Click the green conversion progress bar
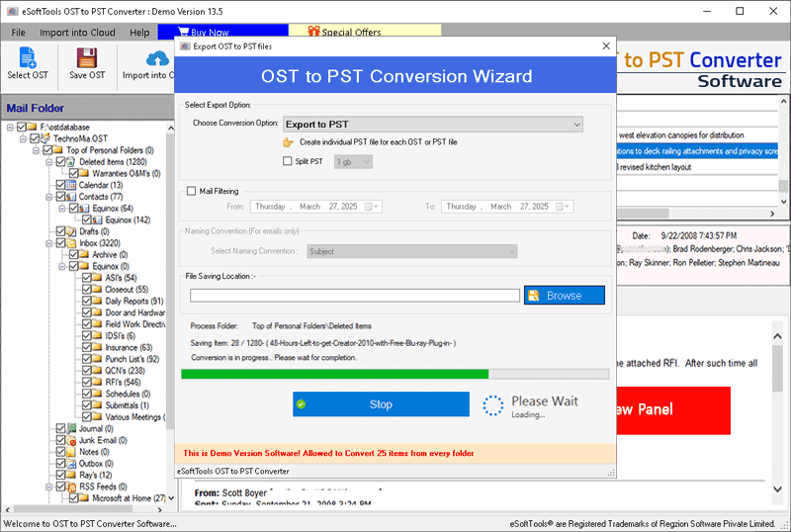Screen dimensions: 791x532 336,374
